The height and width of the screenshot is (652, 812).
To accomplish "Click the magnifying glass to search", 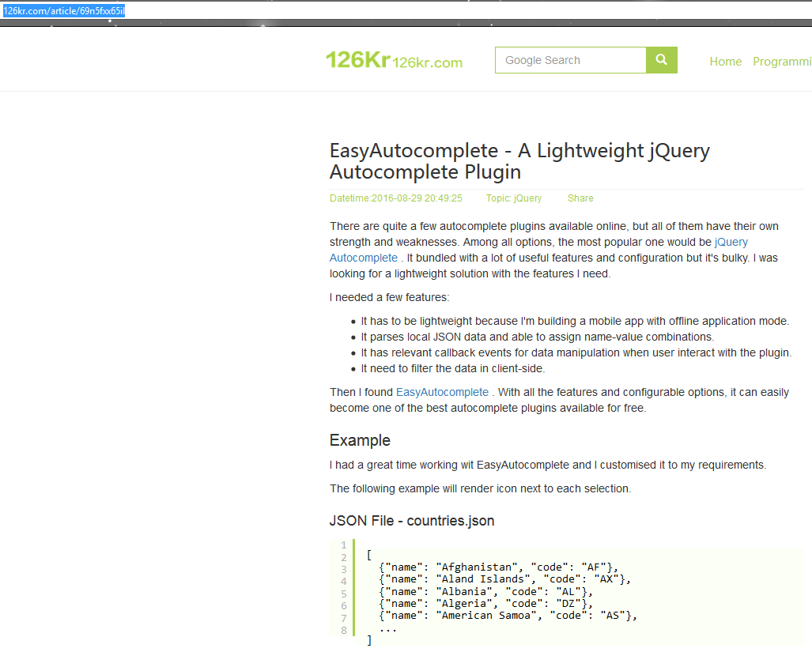I will [661, 59].
